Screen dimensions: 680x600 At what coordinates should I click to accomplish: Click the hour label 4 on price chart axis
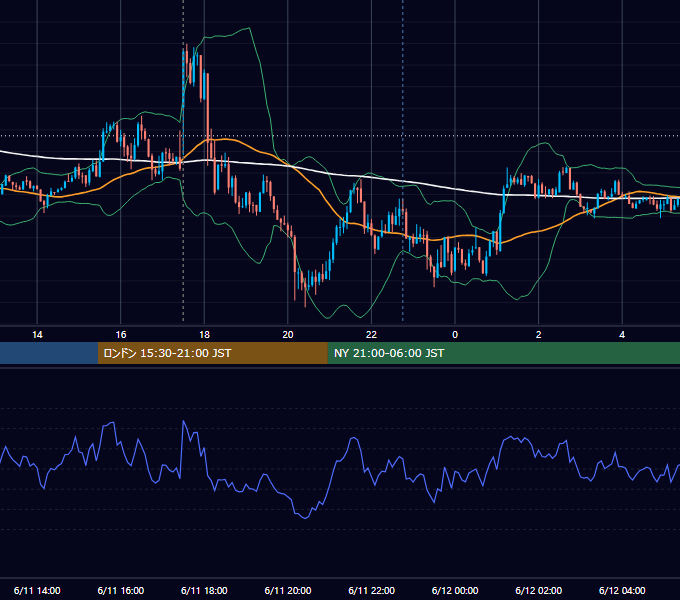(x=622, y=335)
